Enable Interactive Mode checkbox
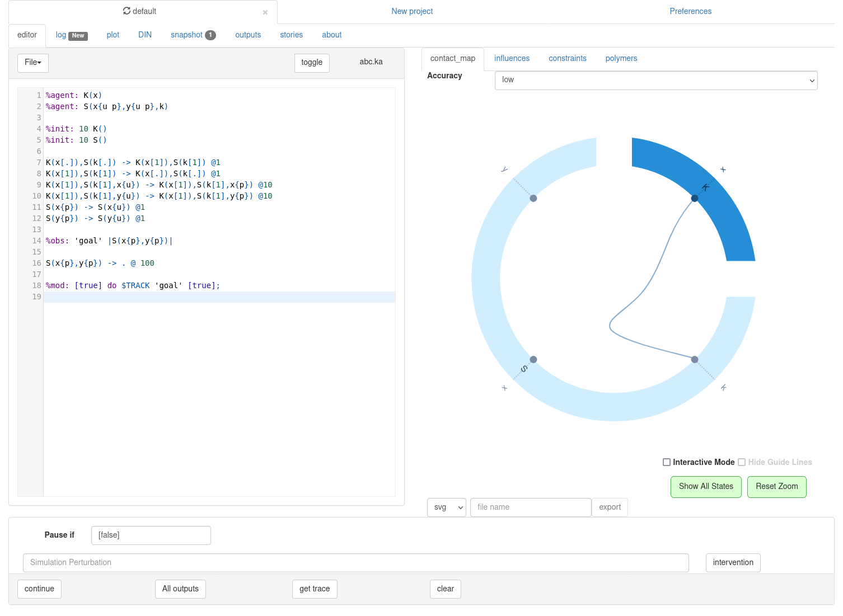843x616 pixels. pos(667,462)
